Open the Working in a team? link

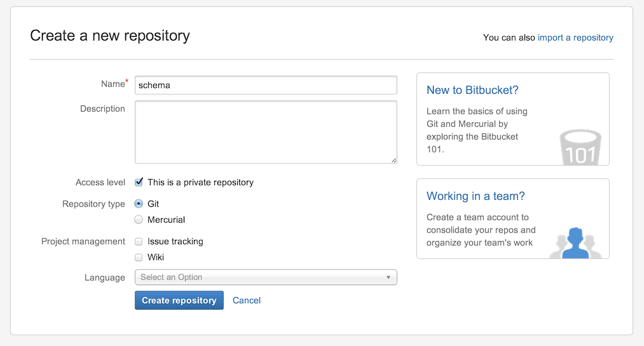[x=476, y=196]
